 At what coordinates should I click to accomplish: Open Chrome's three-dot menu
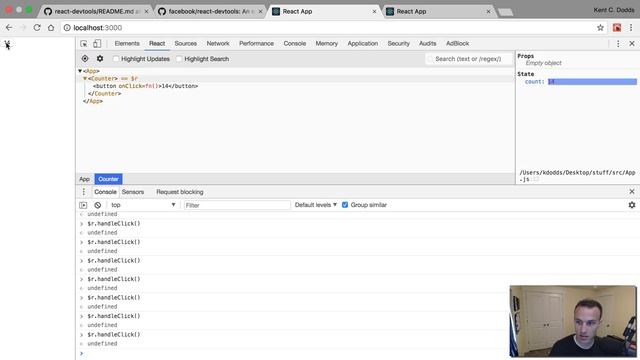pyautogui.click(x=631, y=28)
